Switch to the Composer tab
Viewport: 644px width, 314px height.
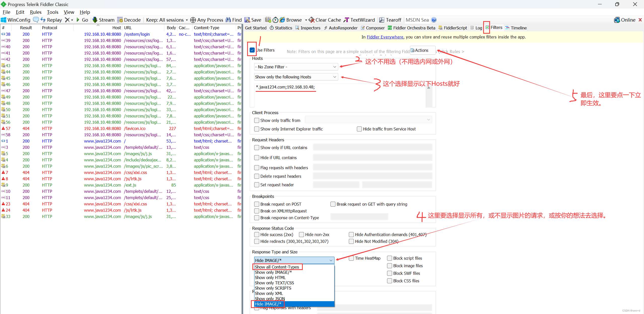pyautogui.click(x=373, y=28)
